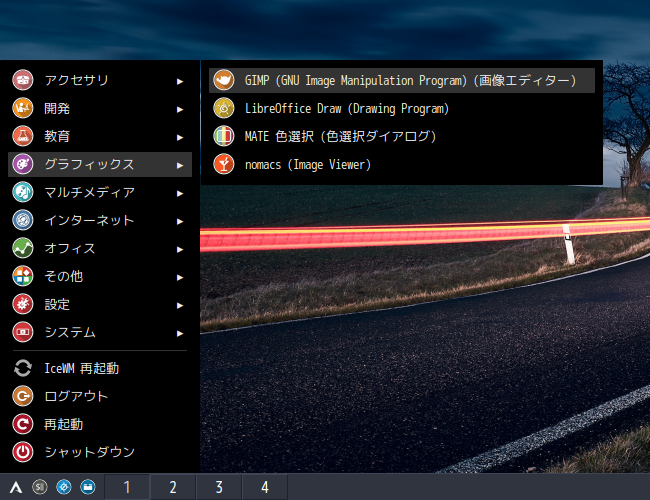The height and width of the screenshot is (500, 650).
Task: Click the マルチメディア music icon
Action: pyautogui.click(x=23, y=192)
